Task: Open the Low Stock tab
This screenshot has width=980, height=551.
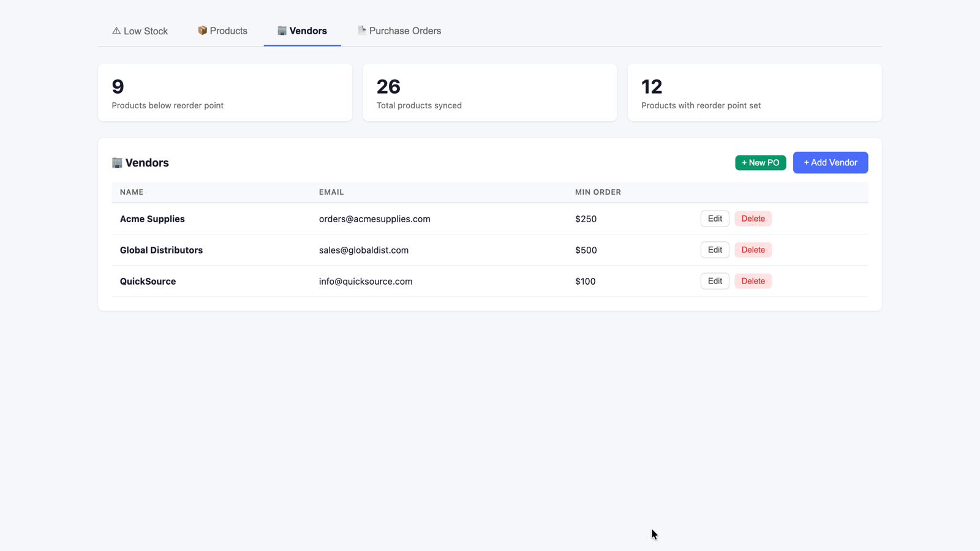Action: 140,31
